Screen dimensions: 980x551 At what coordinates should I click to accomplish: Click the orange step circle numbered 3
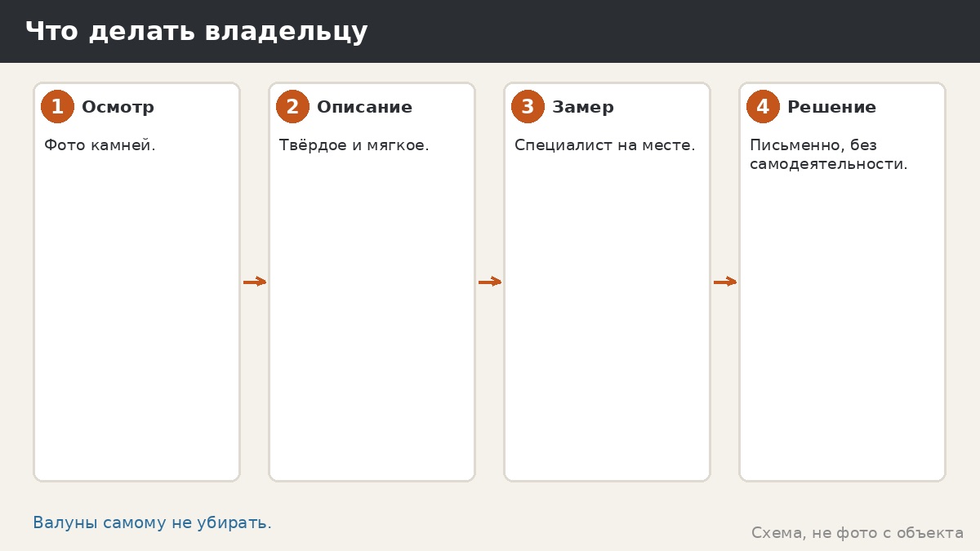pyautogui.click(x=528, y=107)
